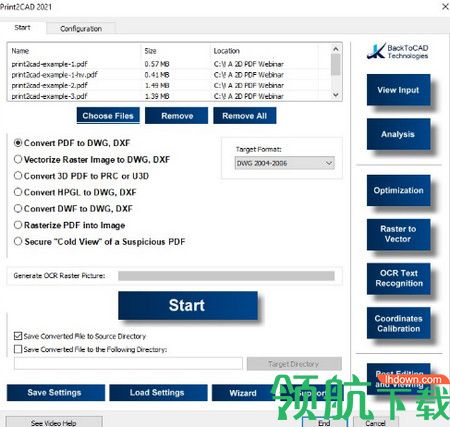The width and height of the screenshot is (450, 427).
Task: Open OCR Text Recognition settings
Action: coord(398,278)
